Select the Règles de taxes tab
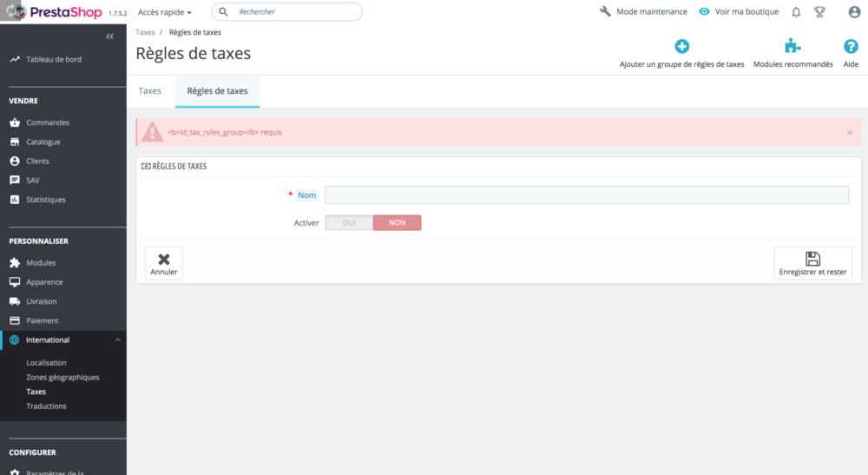Image resolution: width=868 pixels, height=475 pixels. click(x=217, y=91)
